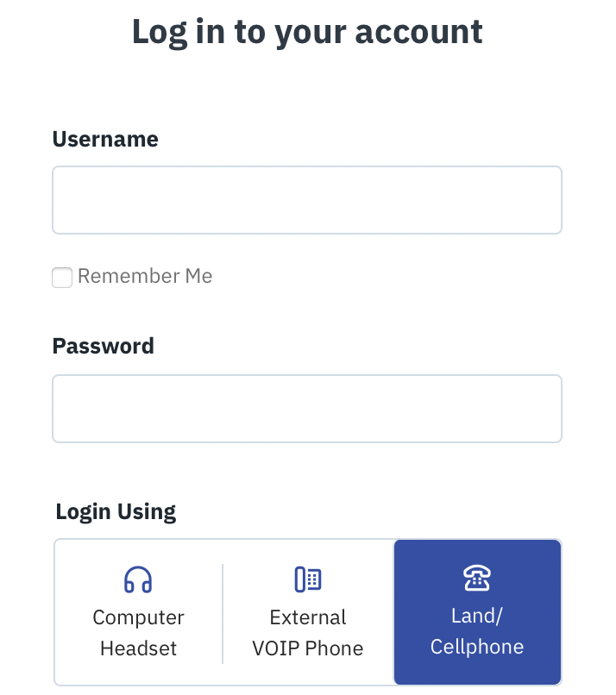Screen dimensions: 616x695
Task: Click the External VOIP Phone text label
Action: (x=307, y=632)
